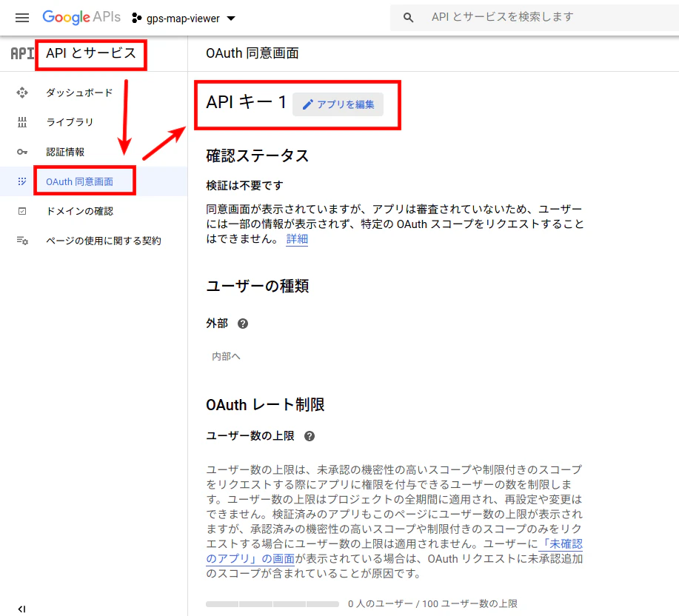679x616 pixels.
Task: Click the help icon next to 外部
Action: pos(243,324)
